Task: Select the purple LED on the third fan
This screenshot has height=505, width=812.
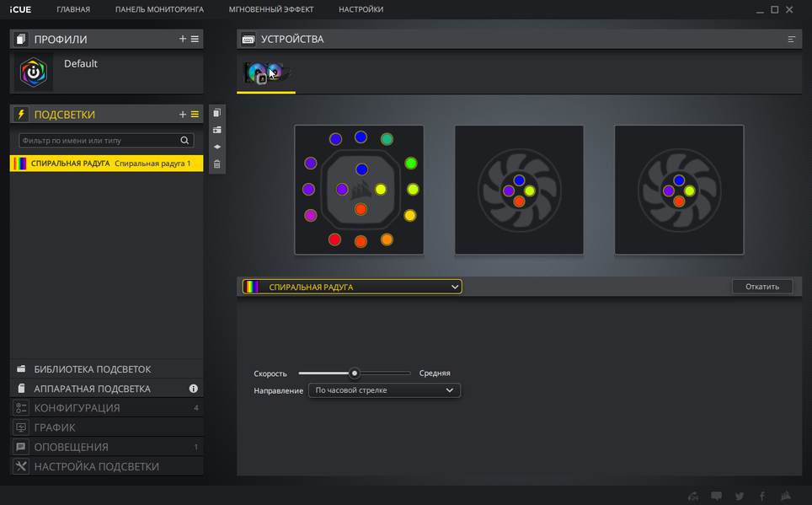Action: (669, 191)
